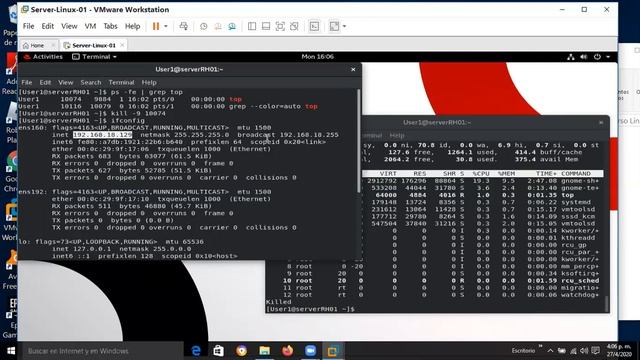Show hidden system tray icons chevron

point(550,351)
